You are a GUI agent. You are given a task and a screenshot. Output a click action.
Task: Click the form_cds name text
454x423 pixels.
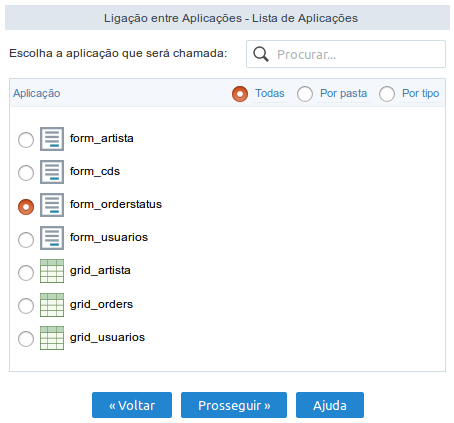point(95,171)
